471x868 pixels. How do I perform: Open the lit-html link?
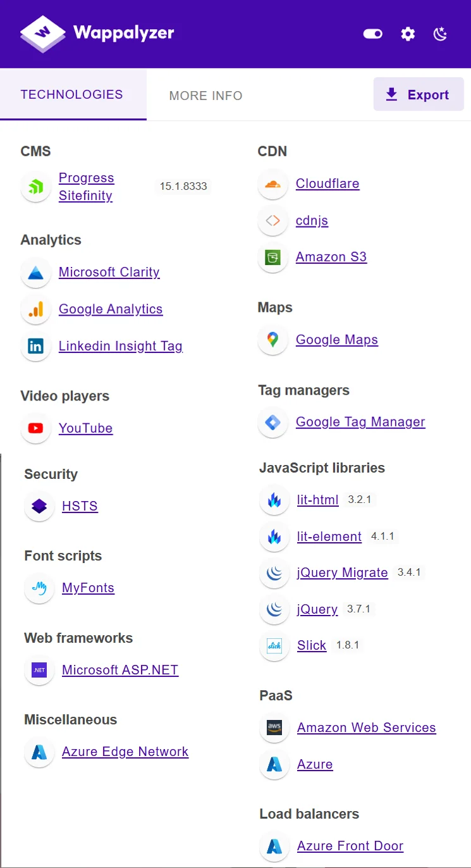(x=318, y=500)
